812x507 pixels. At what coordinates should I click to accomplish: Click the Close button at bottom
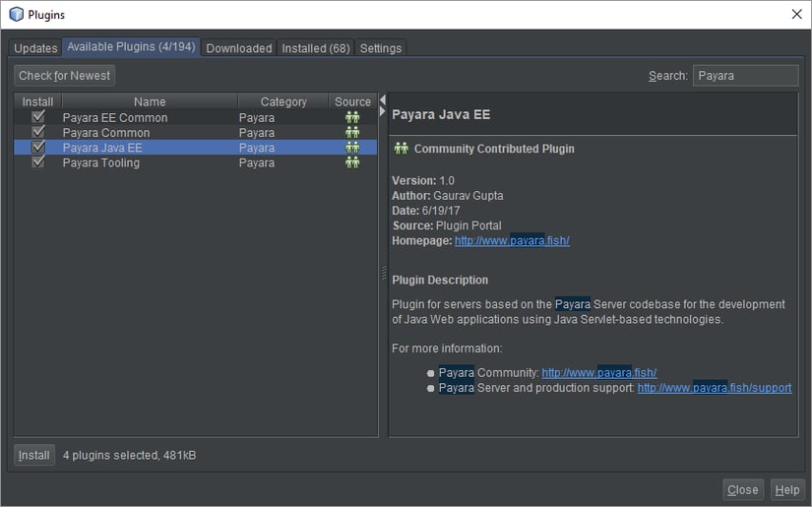742,490
